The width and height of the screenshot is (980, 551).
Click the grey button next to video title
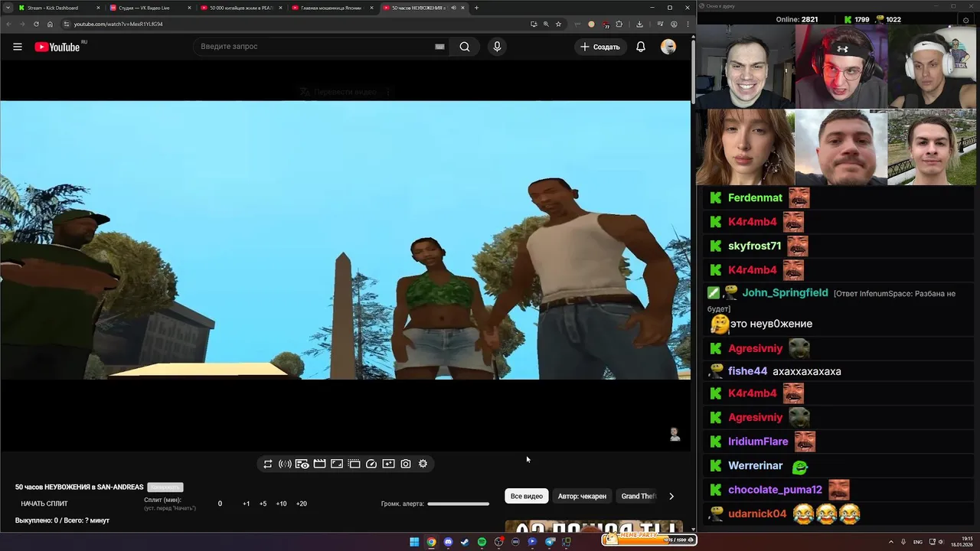(165, 487)
